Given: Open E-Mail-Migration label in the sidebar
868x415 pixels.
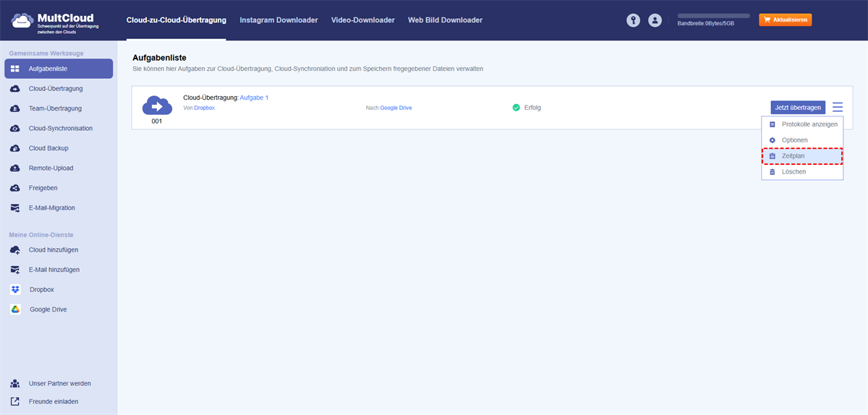Looking at the screenshot, I should 52,208.
